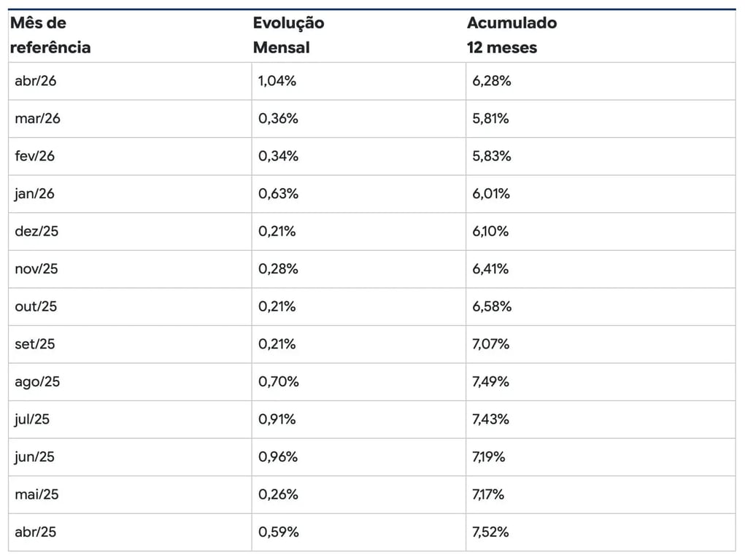The height and width of the screenshot is (560, 745).
Task: Click the dez/25 reference month
Action: click(36, 231)
